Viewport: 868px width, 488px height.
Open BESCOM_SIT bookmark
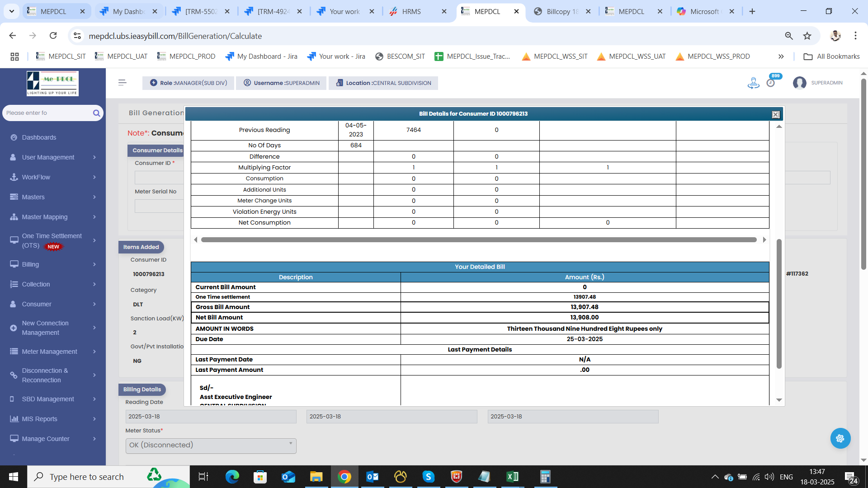pyautogui.click(x=400, y=56)
